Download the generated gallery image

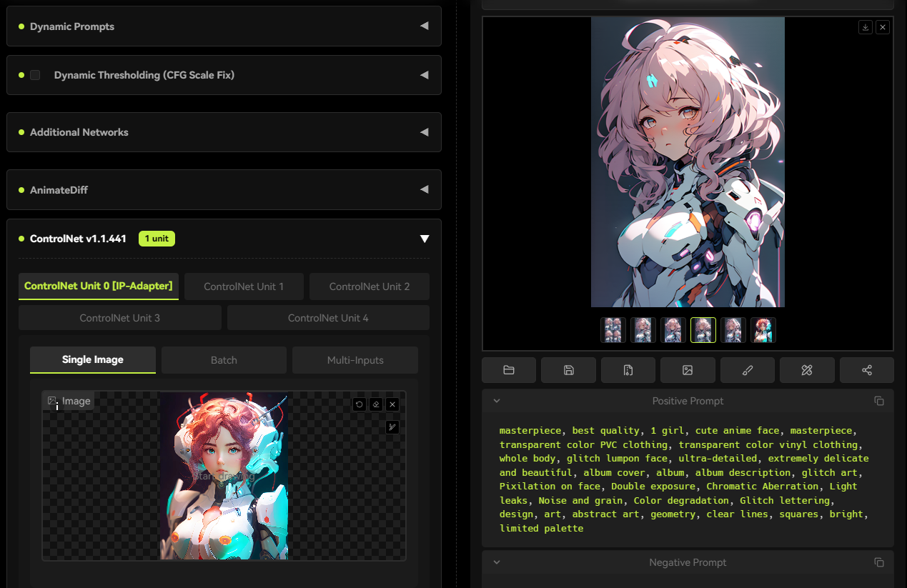click(866, 27)
